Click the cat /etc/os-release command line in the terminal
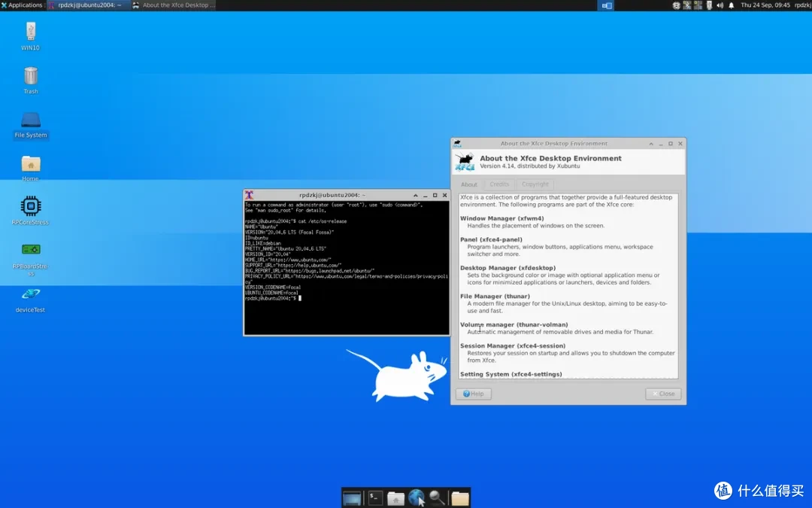The width and height of the screenshot is (812, 508). click(295, 221)
